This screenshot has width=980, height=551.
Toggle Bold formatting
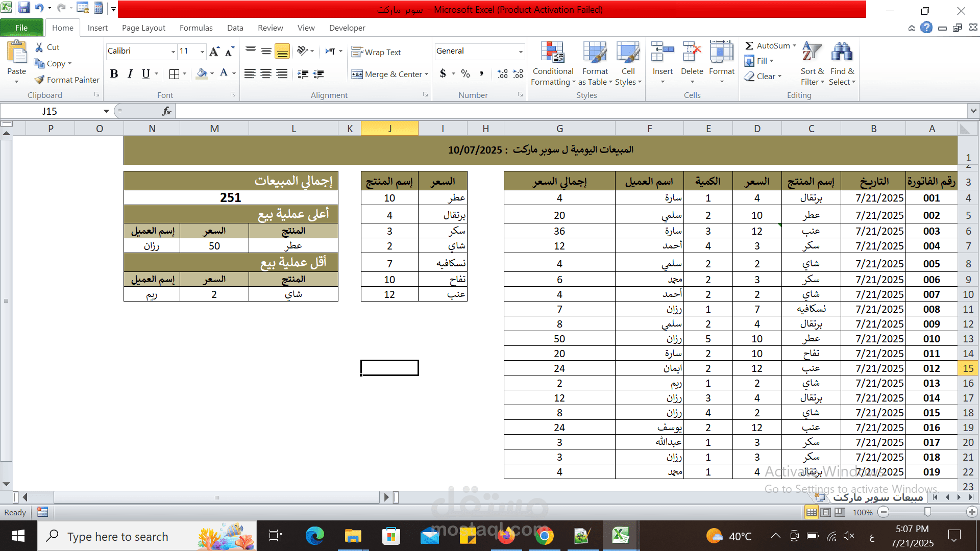(114, 74)
